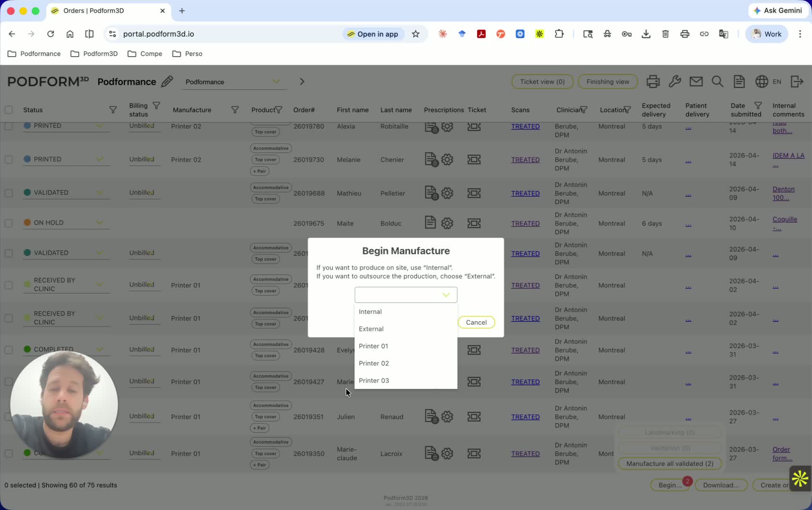Expand the COMPLETED status dropdown for order 26019428
This screenshot has width=812, height=510.
click(x=99, y=349)
